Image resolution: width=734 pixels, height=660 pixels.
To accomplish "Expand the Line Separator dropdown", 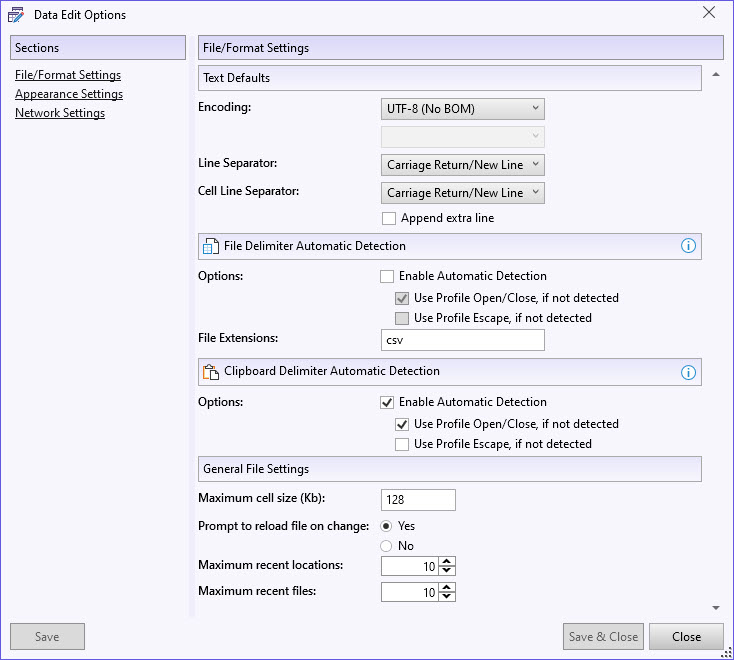I will coord(463,165).
